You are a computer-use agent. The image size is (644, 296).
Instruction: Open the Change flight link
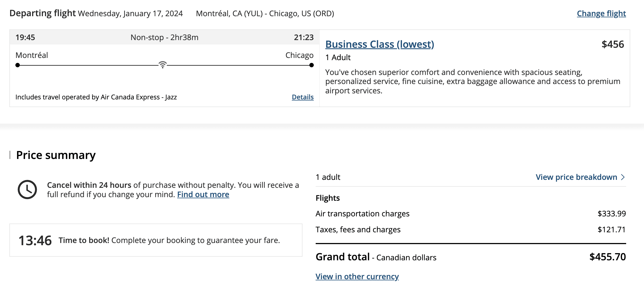coord(601,13)
